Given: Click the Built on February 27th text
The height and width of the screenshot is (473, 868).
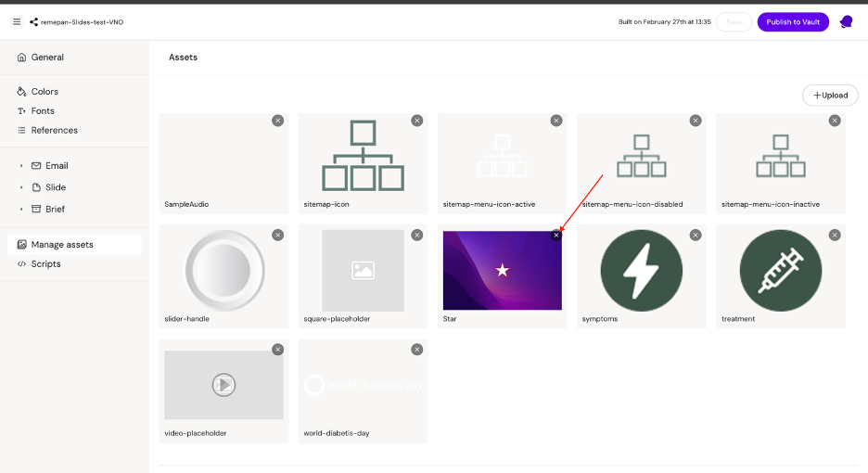Looking at the screenshot, I should click(x=664, y=22).
